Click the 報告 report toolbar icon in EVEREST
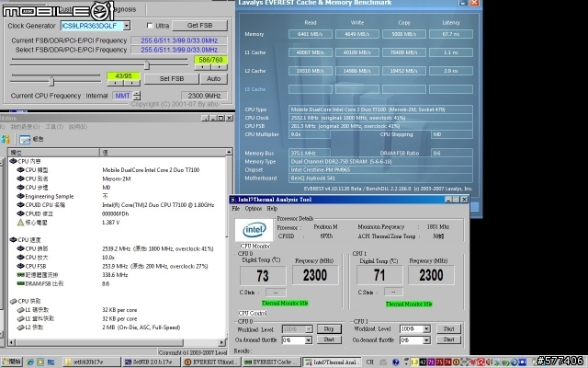This screenshot has height=368, width=588. tap(25, 139)
